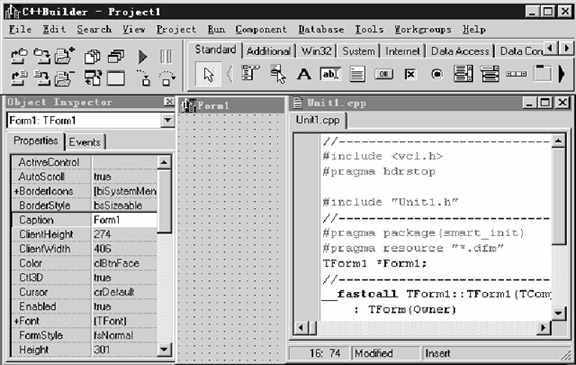Select the ListBox component icon

tap(463, 74)
